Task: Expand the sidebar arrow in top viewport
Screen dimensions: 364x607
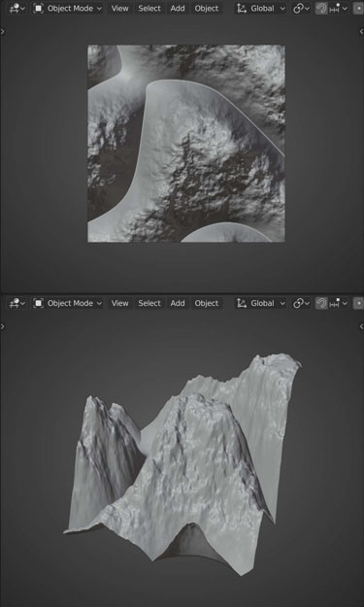Action: point(361,31)
